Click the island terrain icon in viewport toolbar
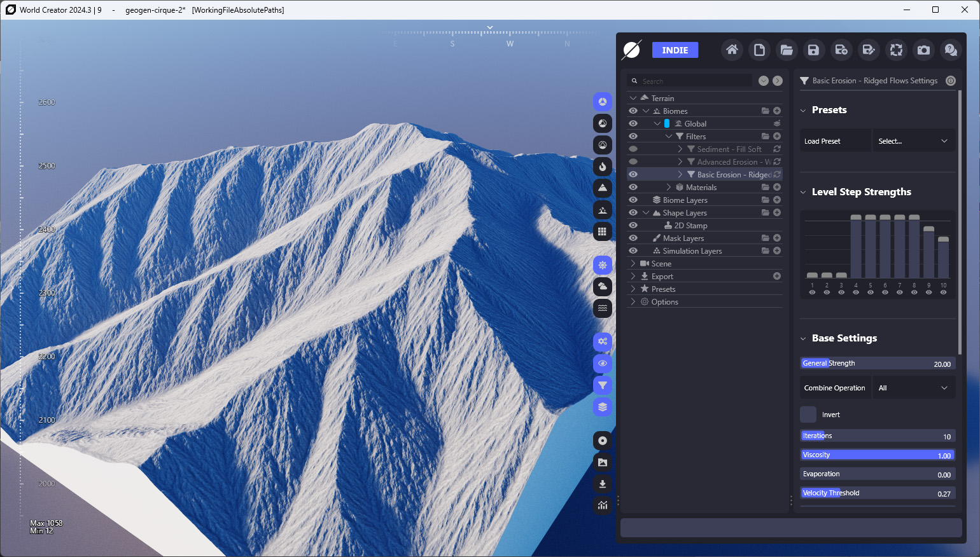 (603, 210)
